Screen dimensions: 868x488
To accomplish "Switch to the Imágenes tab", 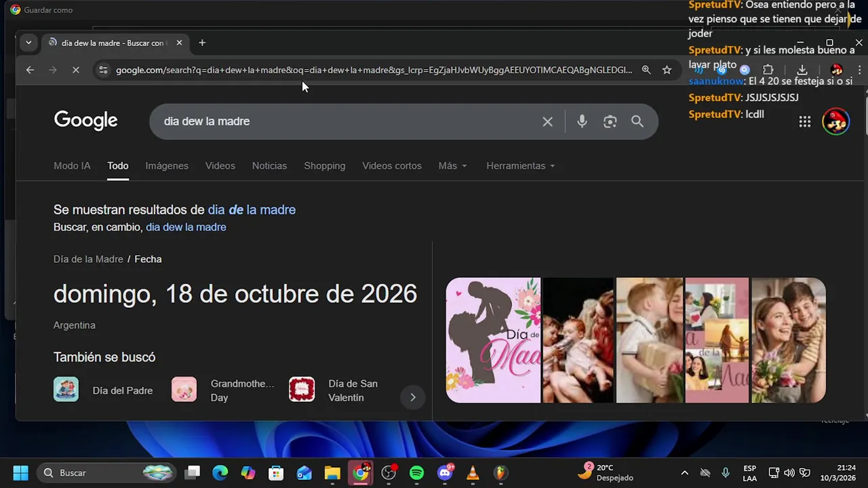I will coord(167,165).
